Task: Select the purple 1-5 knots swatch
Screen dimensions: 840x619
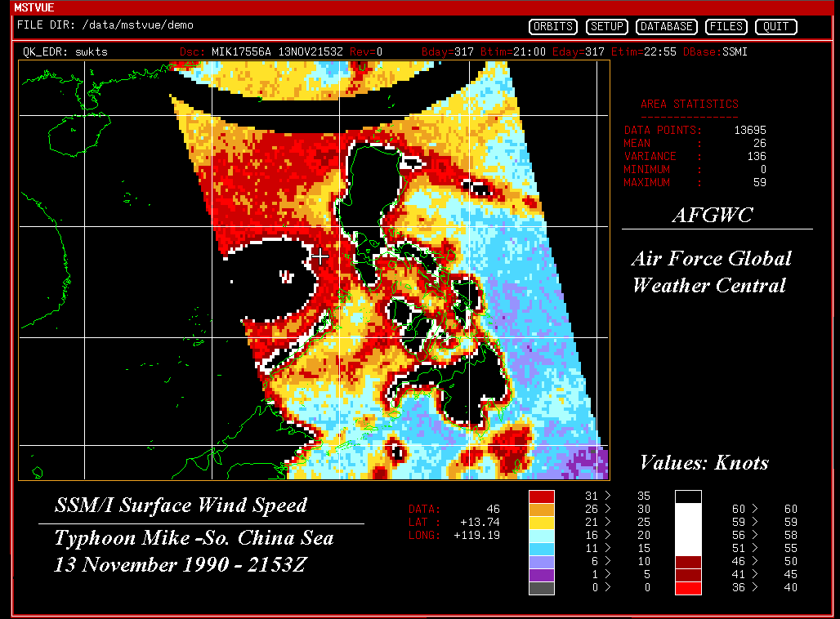Action: tap(542, 574)
